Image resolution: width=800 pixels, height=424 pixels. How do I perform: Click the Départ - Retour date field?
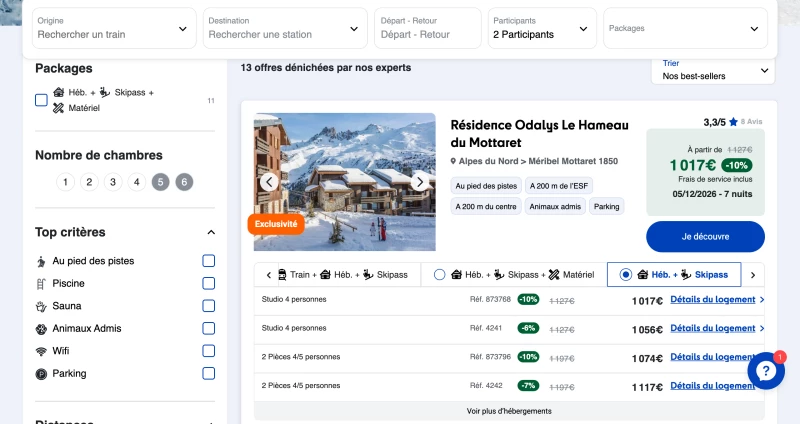click(x=428, y=28)
